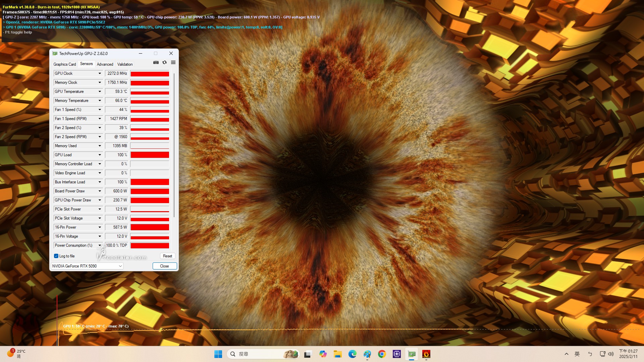Click the GPU Clock red graph bar
644x362 pixels.
[x=150, y=73]
